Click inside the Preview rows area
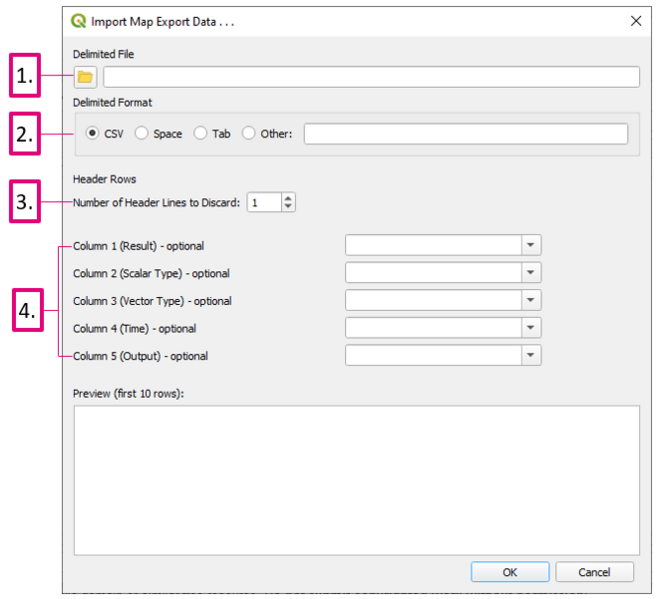 coord(356,478)
